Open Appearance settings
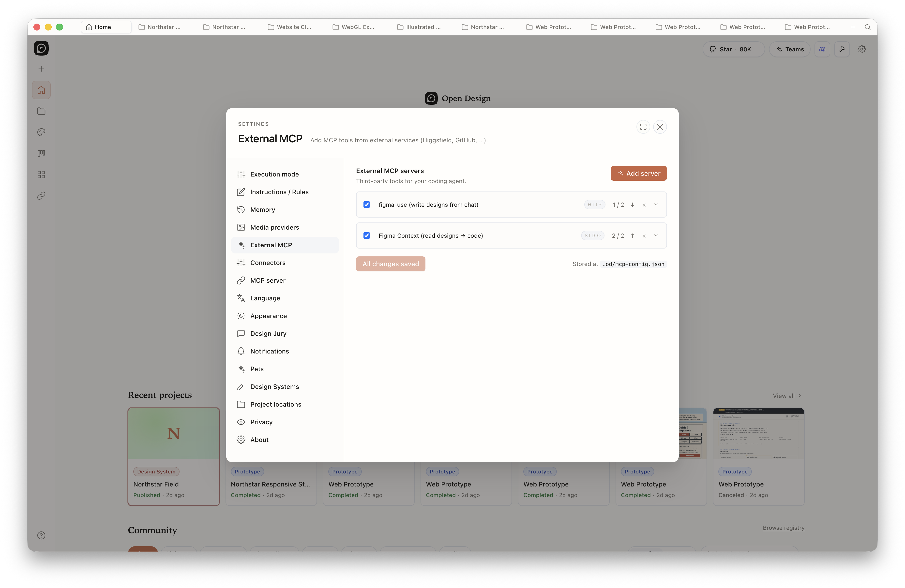 [x=285, y=316]
